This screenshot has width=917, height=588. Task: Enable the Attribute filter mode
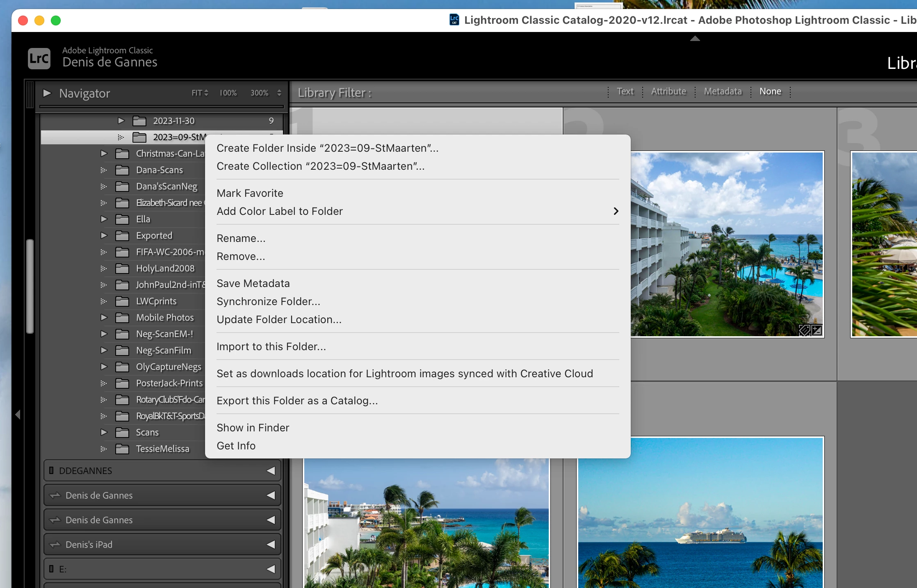click(x=668, y=91)
